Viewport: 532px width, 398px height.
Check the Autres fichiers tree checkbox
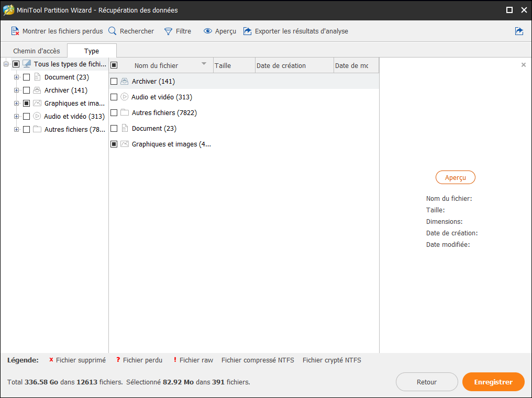click(27, 130)
